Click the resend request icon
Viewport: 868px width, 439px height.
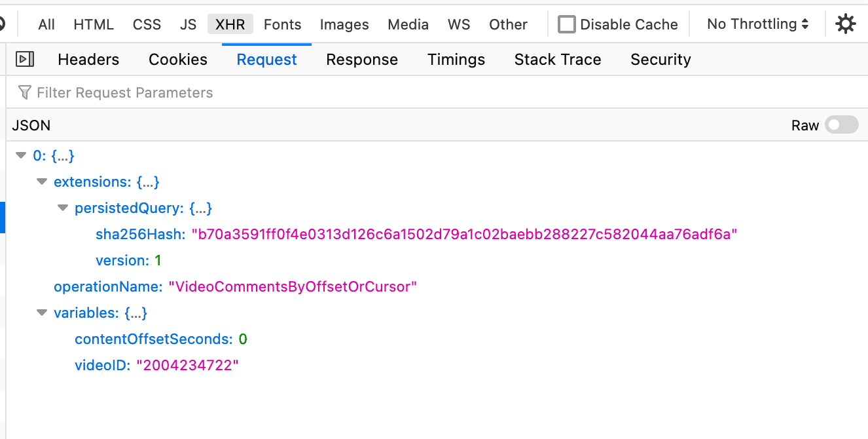point(26,59)
